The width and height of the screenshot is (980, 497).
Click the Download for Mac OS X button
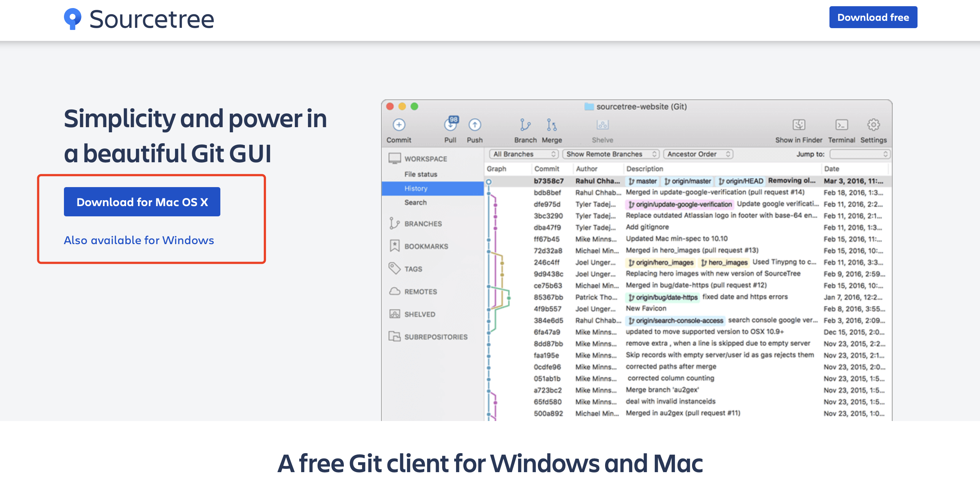142,202
